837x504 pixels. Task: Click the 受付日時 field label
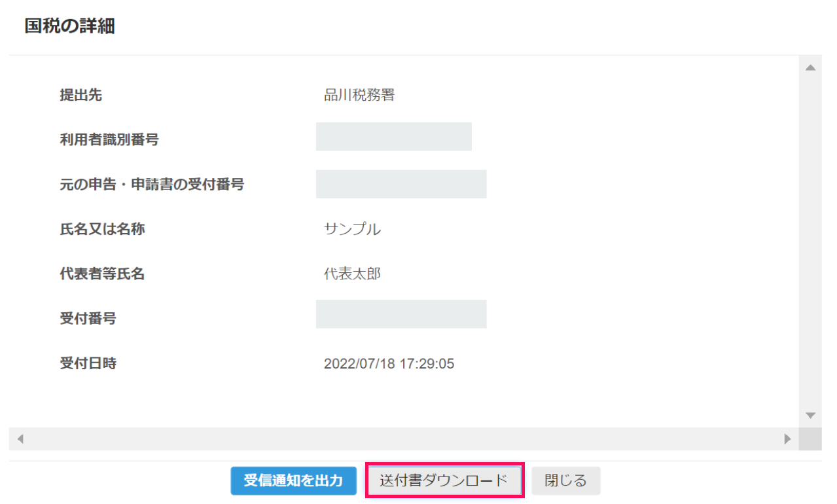88,363
